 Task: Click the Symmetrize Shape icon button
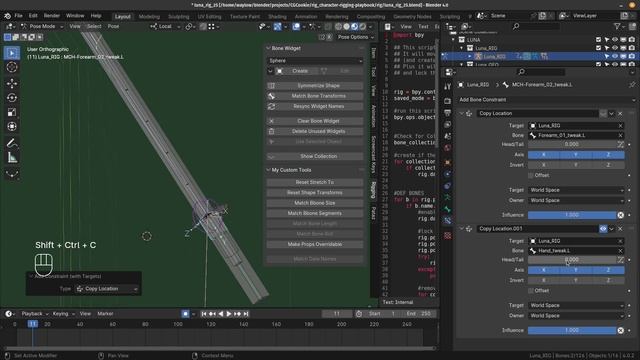pyautogui.click(x=271, y=86)
